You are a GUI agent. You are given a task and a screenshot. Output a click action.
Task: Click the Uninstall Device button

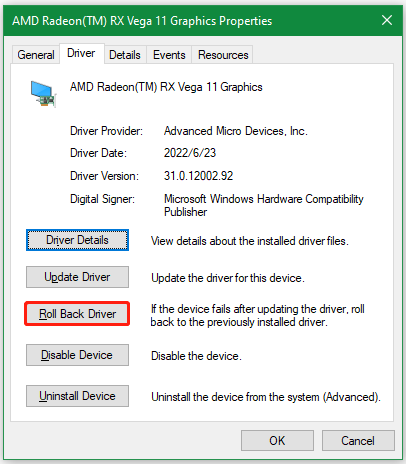[77, 396]
